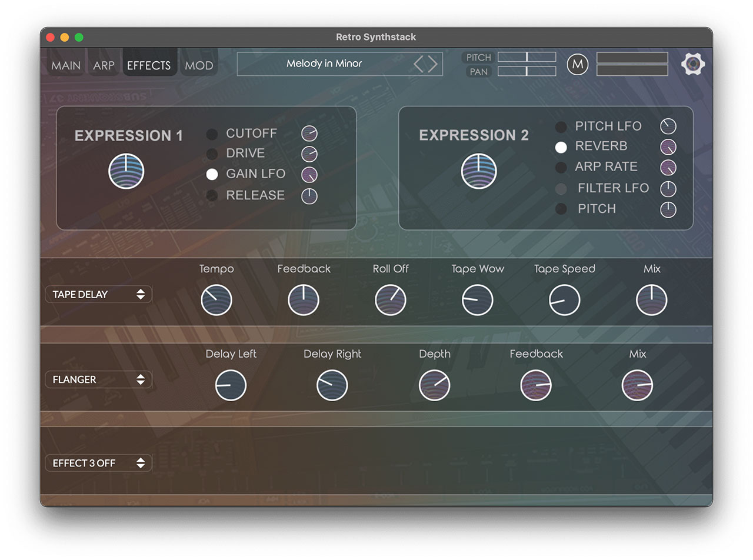This screenshot has width=753, height=560.
Task: Click the Expression 1 large knob
Action: coord(126,171)
